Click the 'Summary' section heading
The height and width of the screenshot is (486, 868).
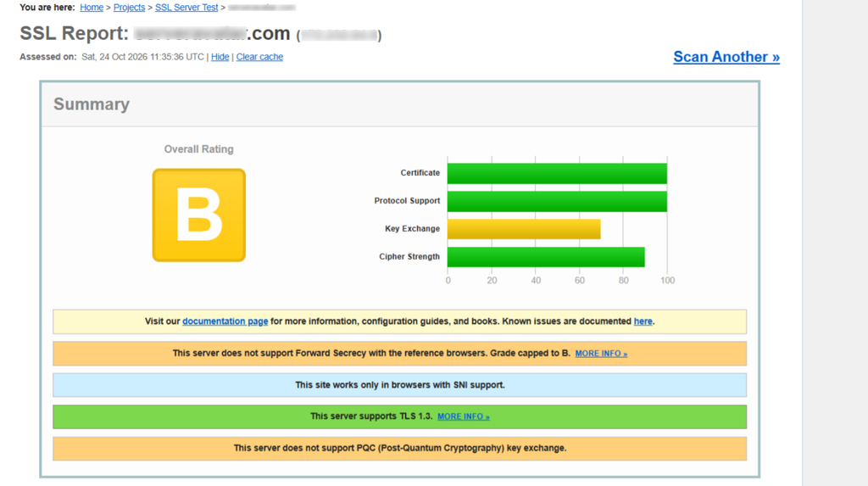92,103
